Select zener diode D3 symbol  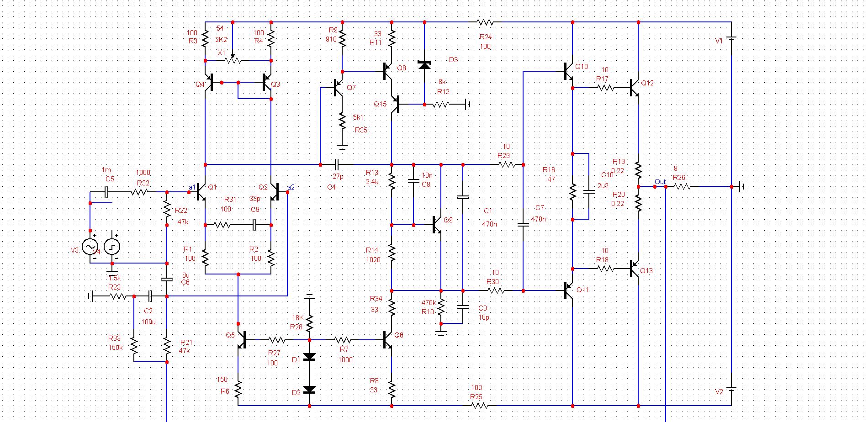tap(424, 65)
